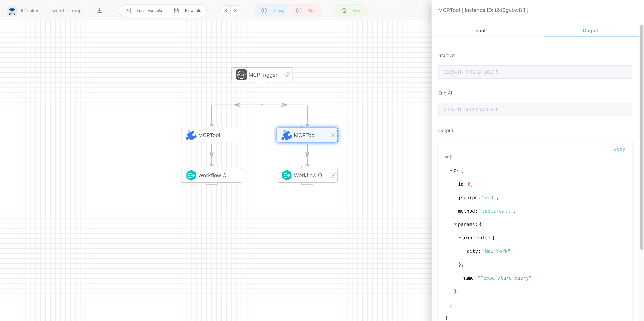Click the left MCPTool puzzle icon

191,135
